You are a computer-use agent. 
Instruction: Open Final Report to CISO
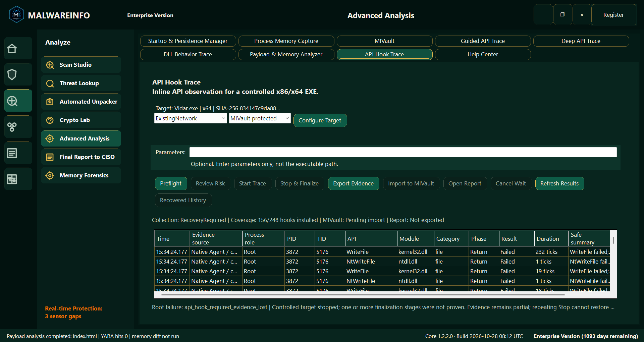pos(81,157)
